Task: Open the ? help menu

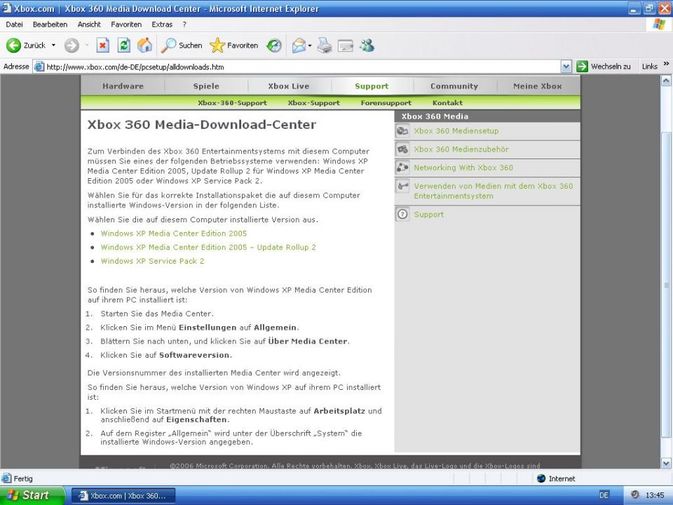Action: point(184,24)
